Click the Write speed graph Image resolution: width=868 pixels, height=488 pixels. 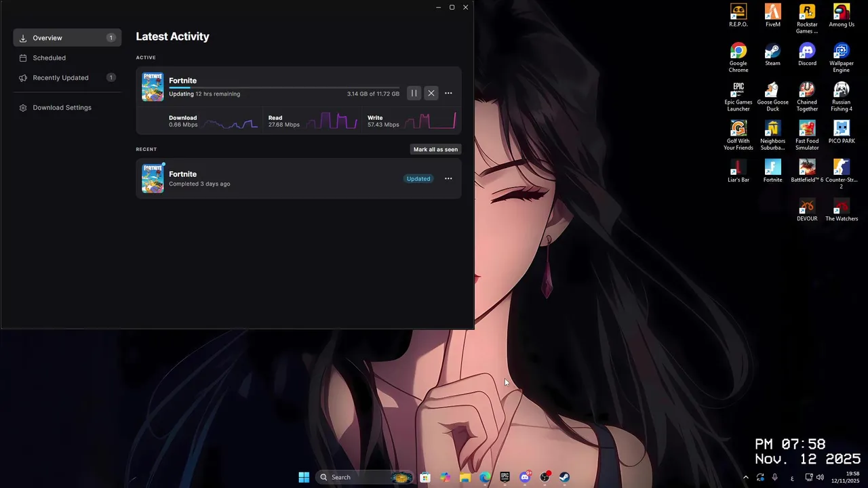coord(430,121)
